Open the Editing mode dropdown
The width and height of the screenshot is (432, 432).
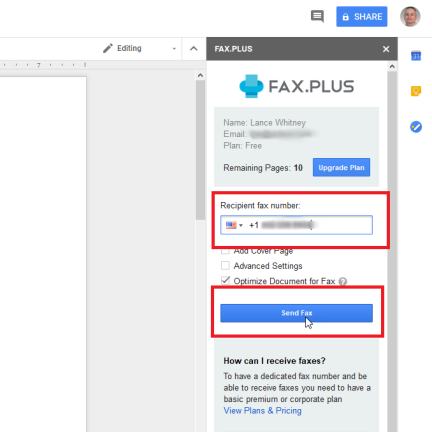pyautogui.click(x=140, y=48)
